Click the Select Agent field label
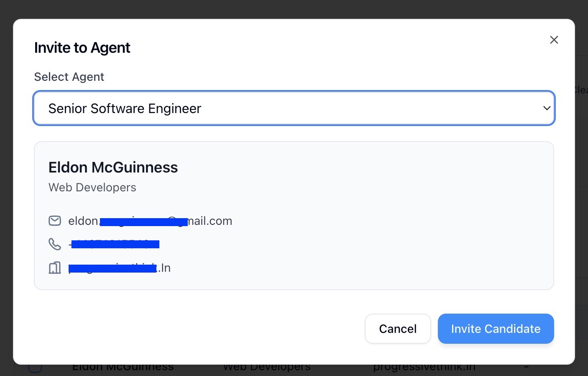 pos(69,77)
